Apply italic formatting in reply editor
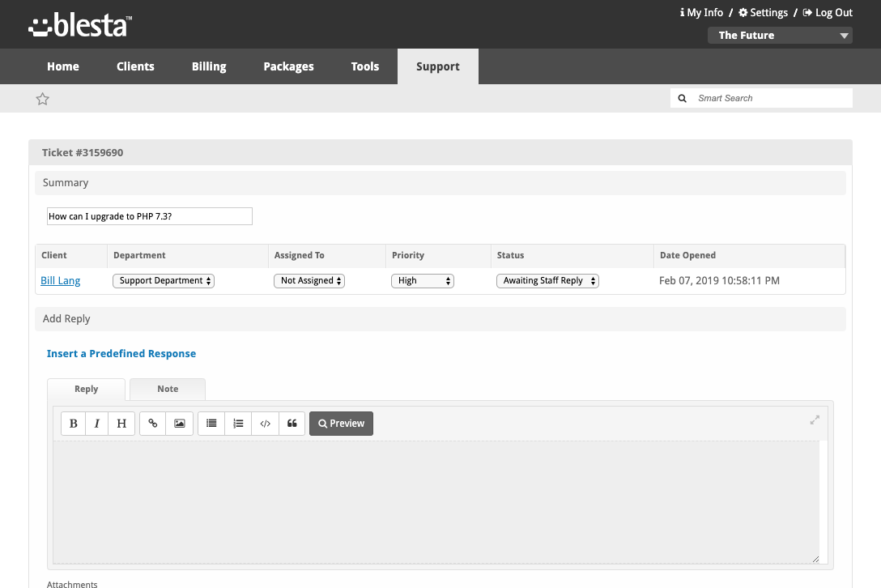The height and width of the screenshot is (588, 881). point(97,424)
